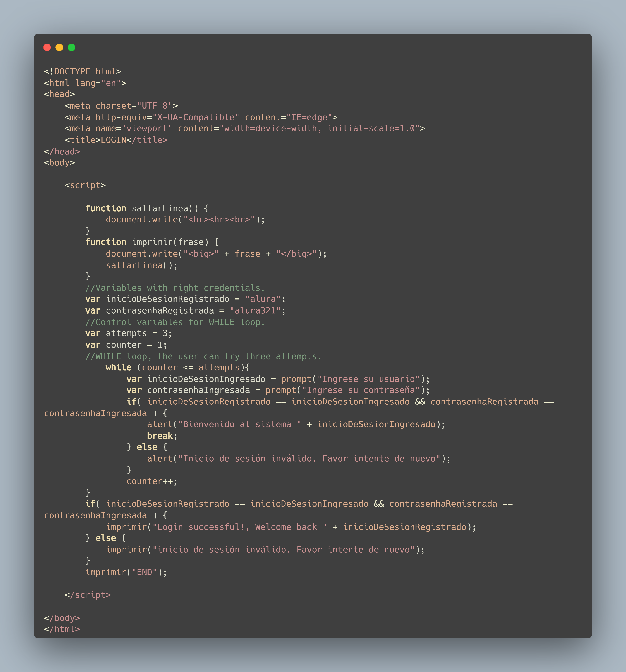The height and width of the screenshot is (672, 626).
Task: Select the meta charset="UTF-8" line
Action: [x=121, y=105]
